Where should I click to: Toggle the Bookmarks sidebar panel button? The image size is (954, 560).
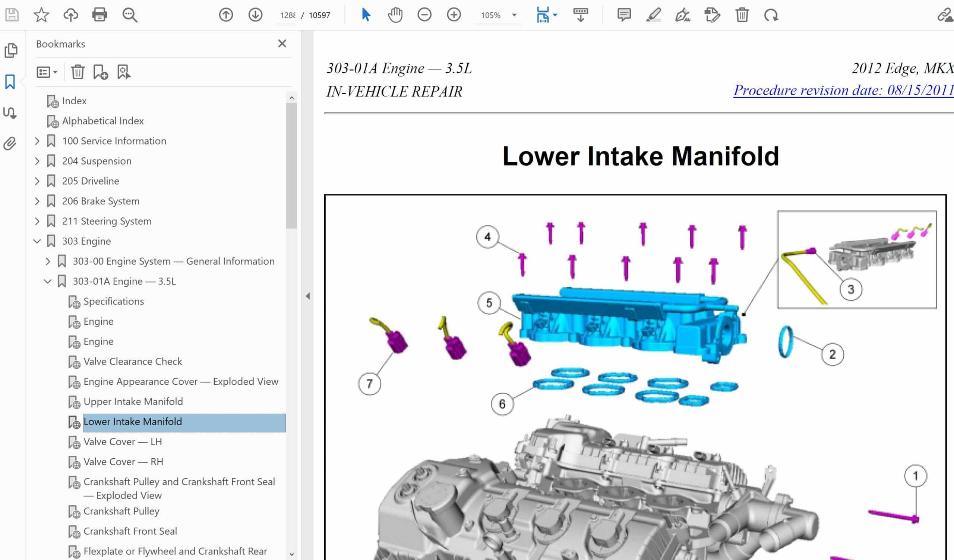click(x=10, y=82)
